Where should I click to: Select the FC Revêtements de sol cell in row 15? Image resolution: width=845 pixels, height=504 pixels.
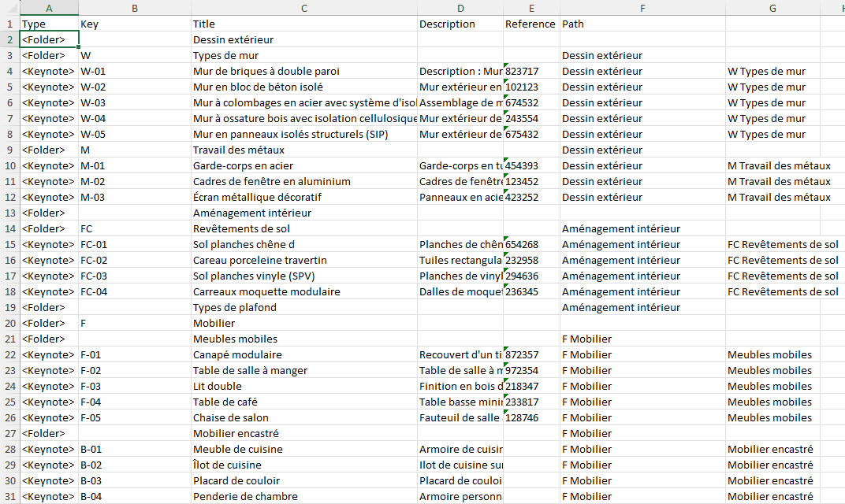[770, 244]
